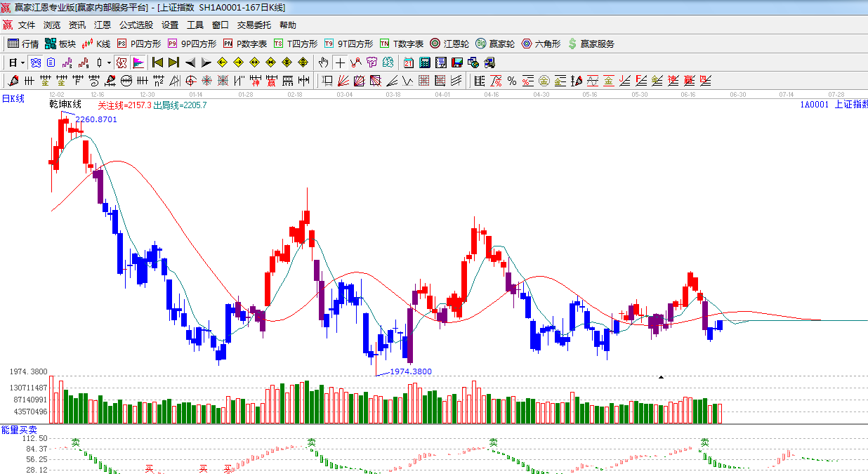Jump to last bar with skip-to-end icon
The height and width of the screenshot is (474, 868).
[173, 62]
